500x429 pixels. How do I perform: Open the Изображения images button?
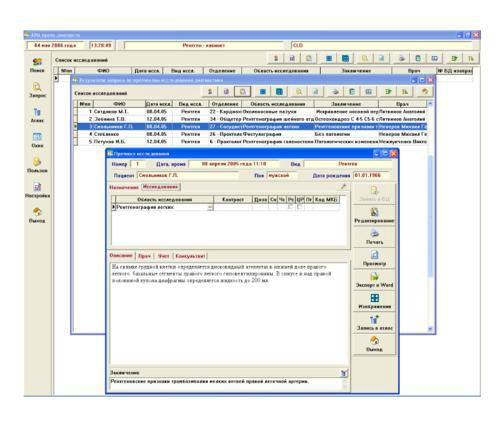click(x=374, y=301)
